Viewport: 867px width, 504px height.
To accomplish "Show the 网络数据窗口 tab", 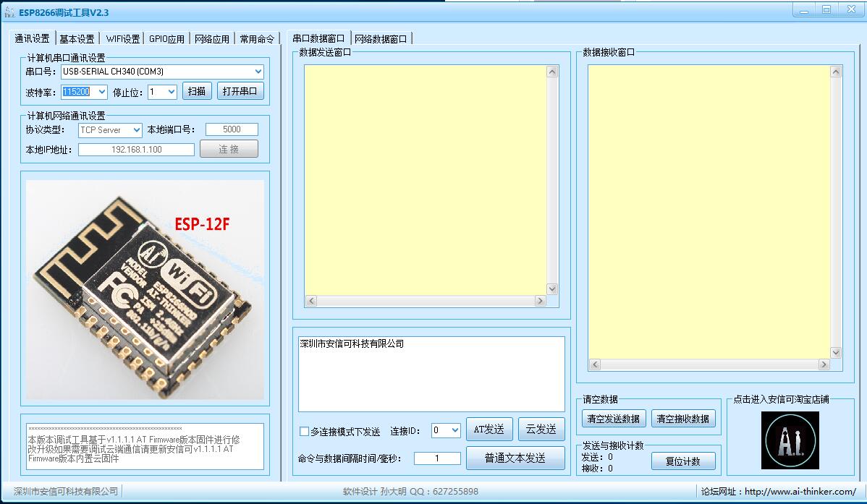I will click(x=381, y=38).
